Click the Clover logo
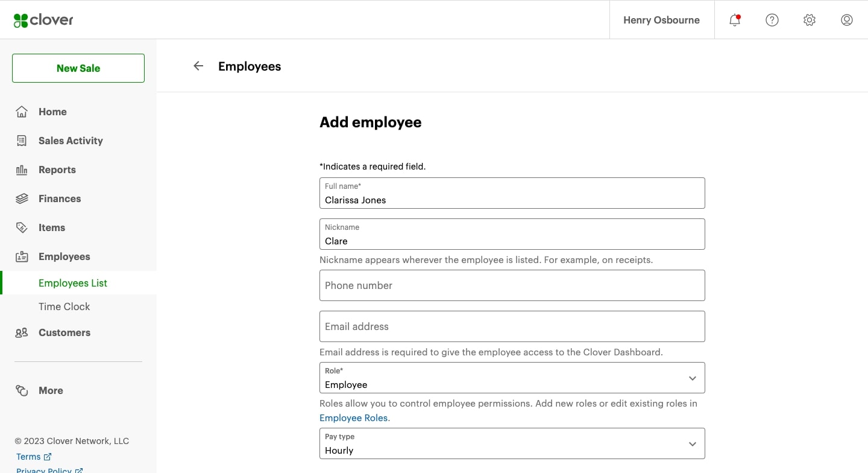This screenshot has width=868, height=473. click(43, 20)
